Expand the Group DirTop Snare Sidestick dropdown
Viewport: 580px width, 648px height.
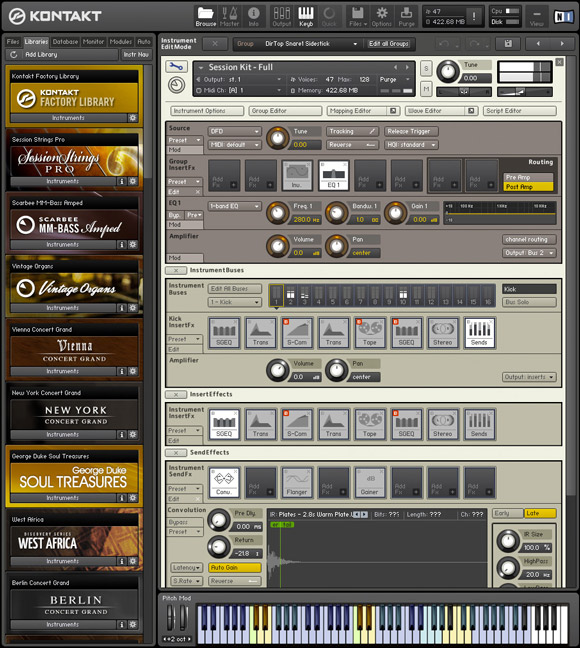pos(297,44)
